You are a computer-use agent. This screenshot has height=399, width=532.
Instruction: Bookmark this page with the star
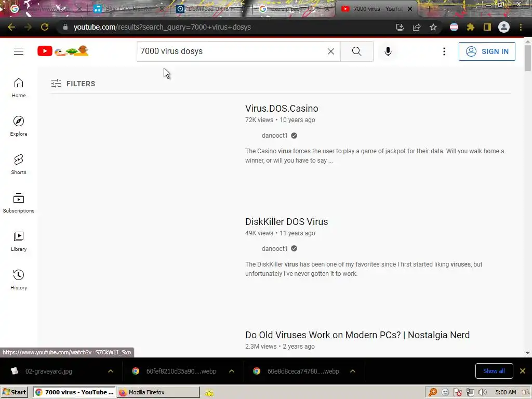[433, 27]
